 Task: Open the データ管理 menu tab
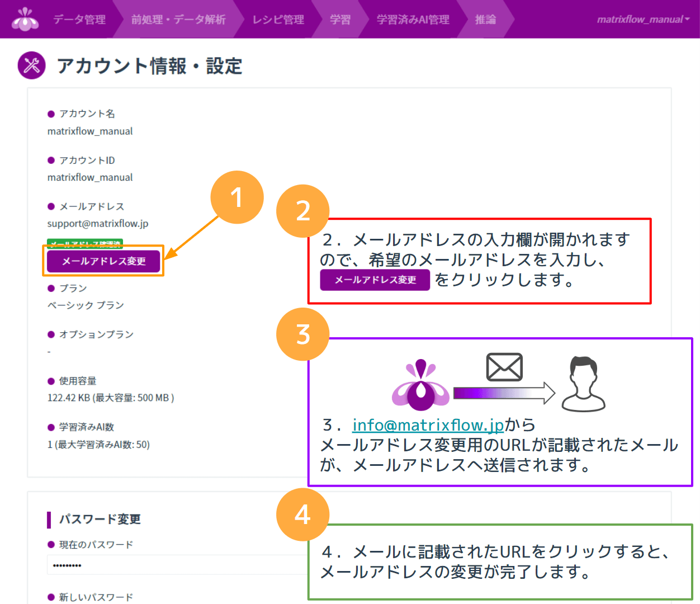[79, 20]
